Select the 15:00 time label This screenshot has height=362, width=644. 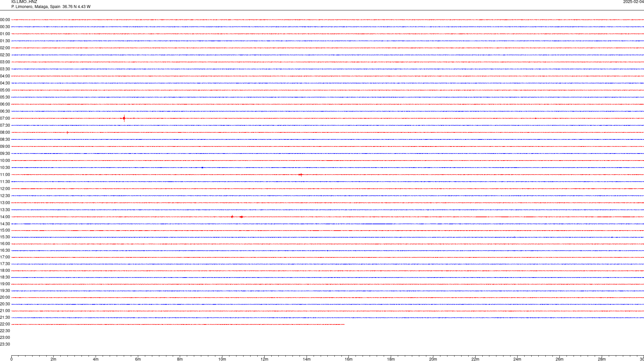click(5, 230)
